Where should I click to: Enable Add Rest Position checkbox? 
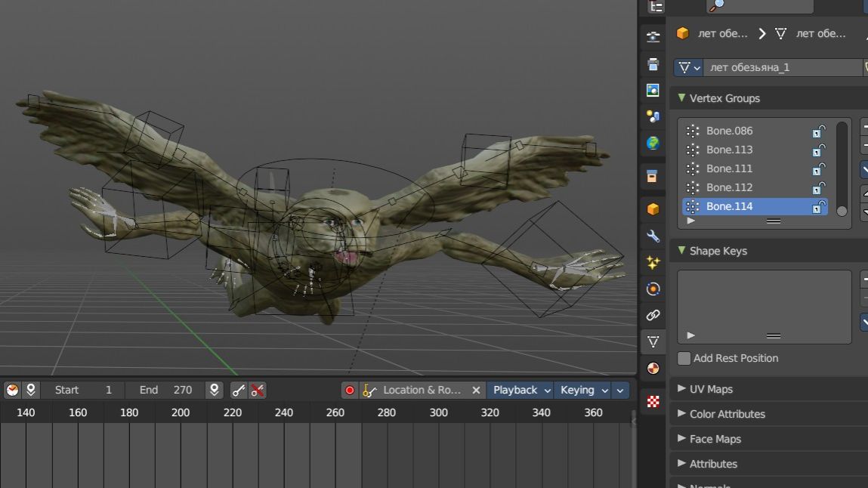point(684,358)
